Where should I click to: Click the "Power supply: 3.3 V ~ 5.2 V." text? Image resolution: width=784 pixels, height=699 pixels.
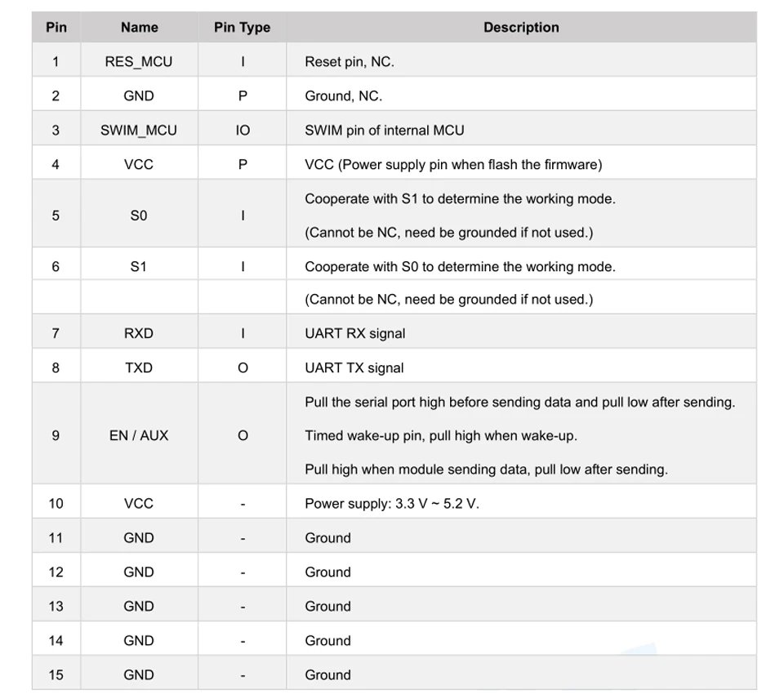pyautogui.click(x=392, y=503)
